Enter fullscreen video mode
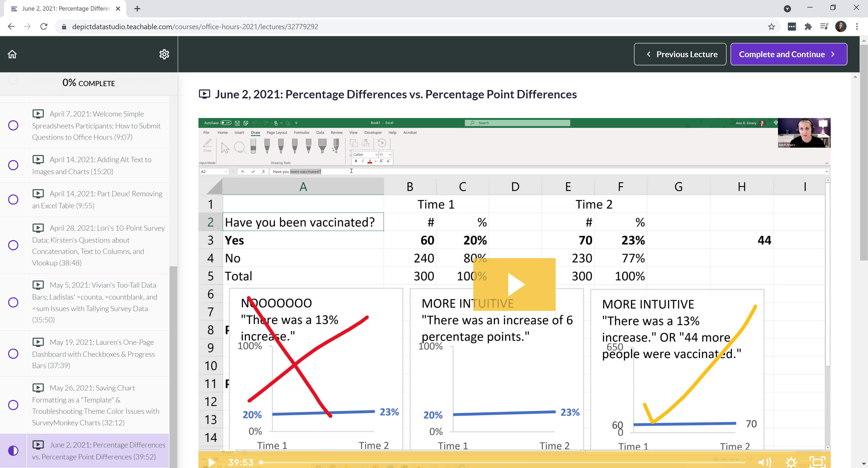The height and width of the screenshot is (468, 868). tap(817, 462)
